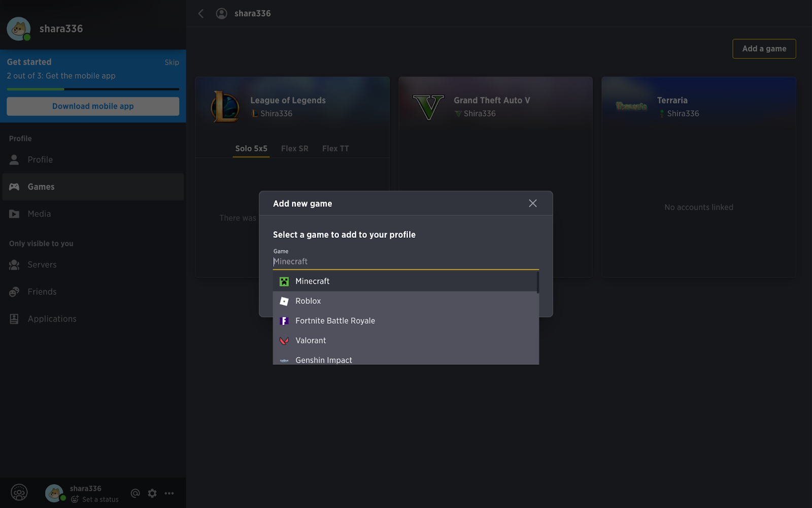812x508 pixels.
Task: Click Grand Theft Auto V card title
Action: [492, 101]
